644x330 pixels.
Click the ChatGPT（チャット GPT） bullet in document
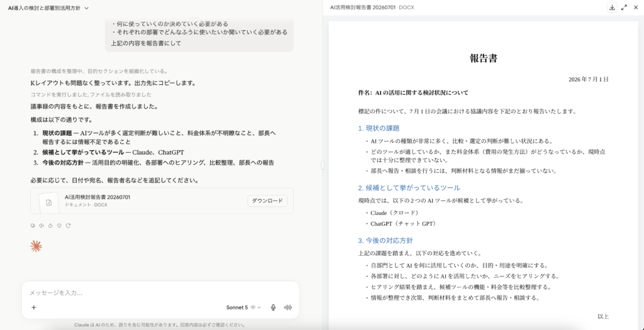point(403,224)
